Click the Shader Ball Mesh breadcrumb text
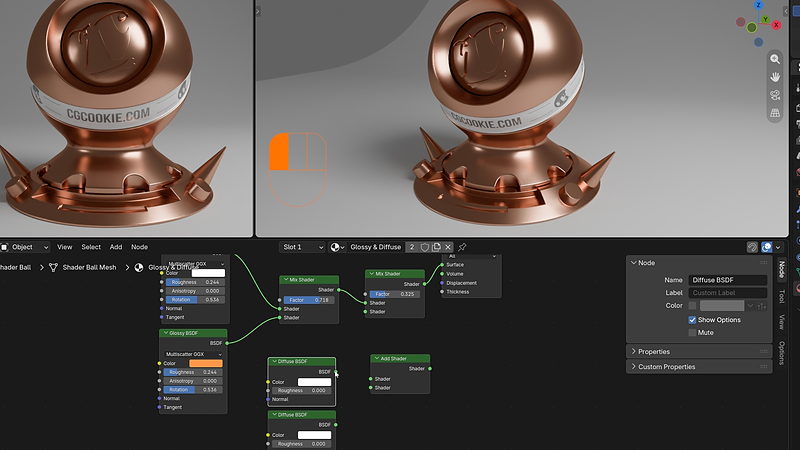The width and height of the screenshot is (800, 450). pyautogui.click(x=89, y=267)
